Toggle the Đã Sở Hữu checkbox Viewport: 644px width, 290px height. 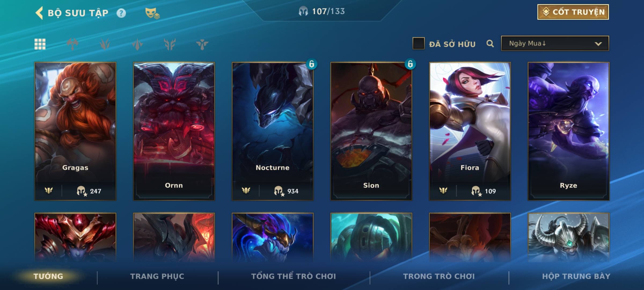coord(418,43)
